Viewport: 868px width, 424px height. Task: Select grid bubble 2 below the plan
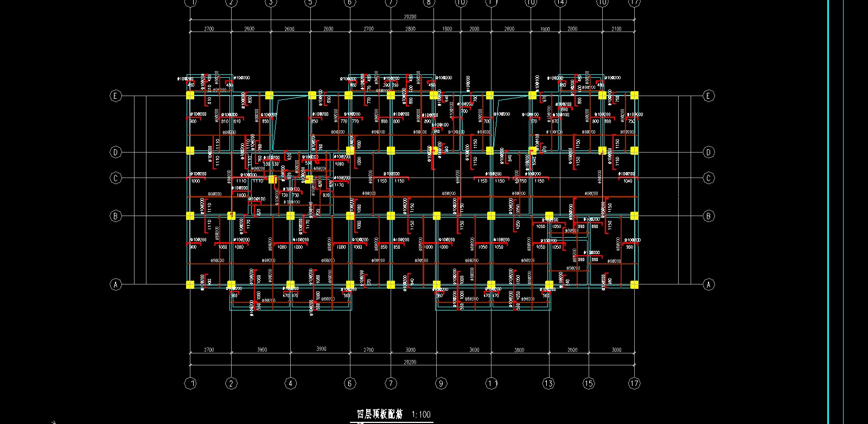(232, 384)
